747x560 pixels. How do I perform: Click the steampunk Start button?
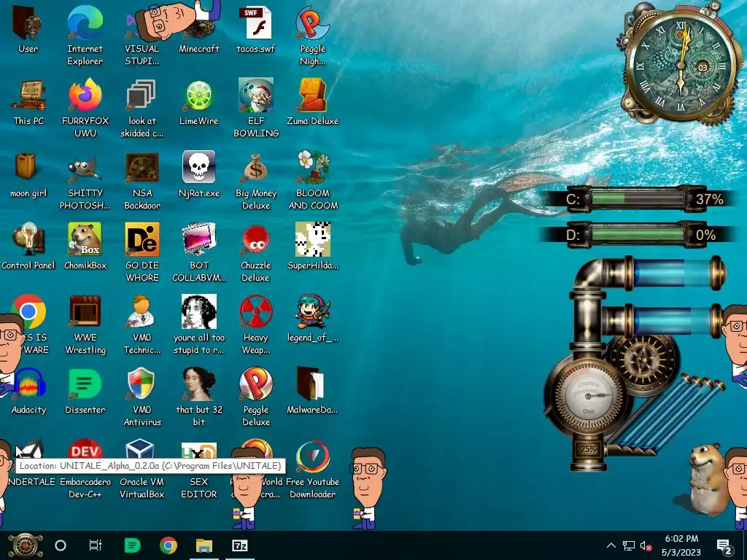tap(26, 545)
